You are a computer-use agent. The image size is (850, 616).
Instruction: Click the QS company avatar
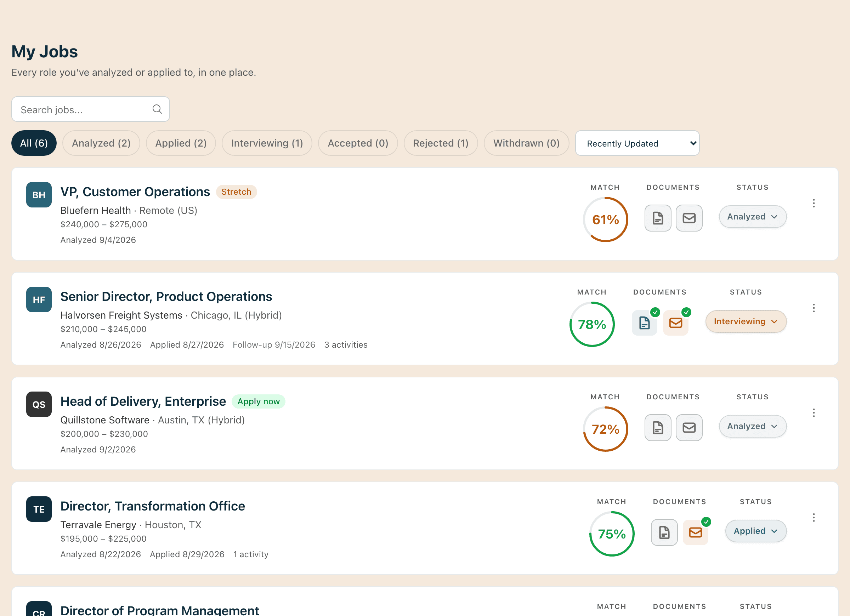tap(39, 404)
